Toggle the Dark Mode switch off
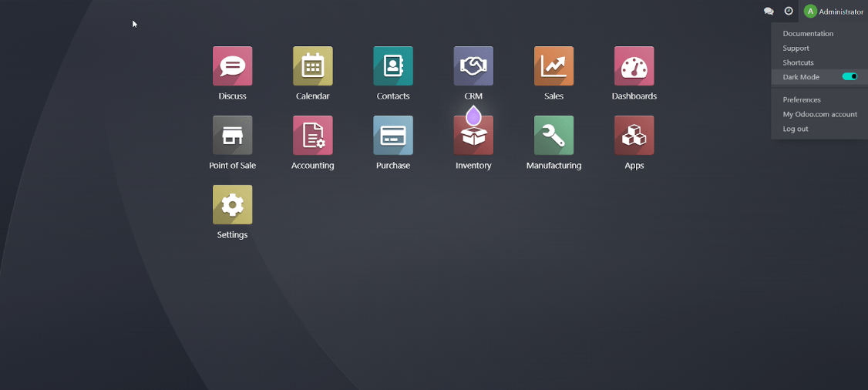This screenshot has height=390, width=868. click(849, 76)
